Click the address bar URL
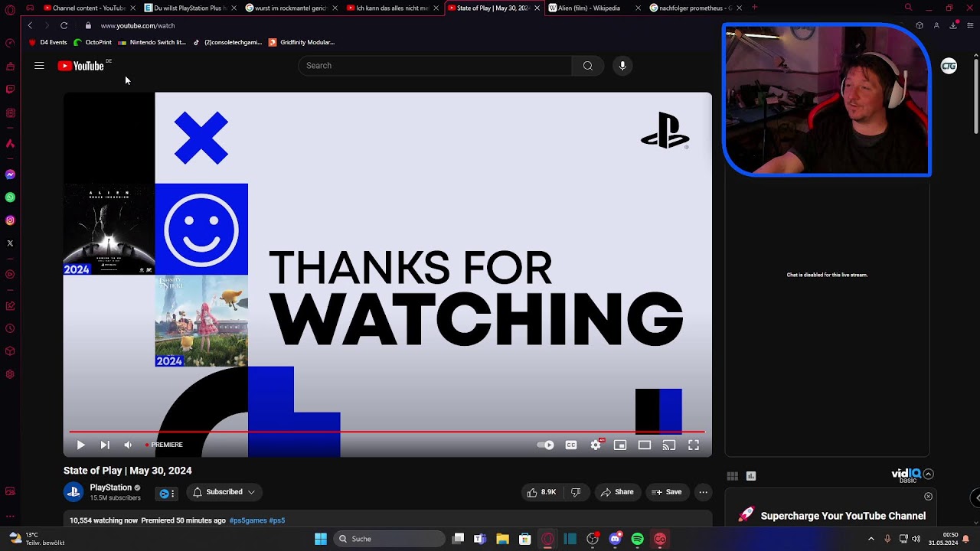This screenshot has width=980, height=551. pyautogui.click(x=138, y=25)
